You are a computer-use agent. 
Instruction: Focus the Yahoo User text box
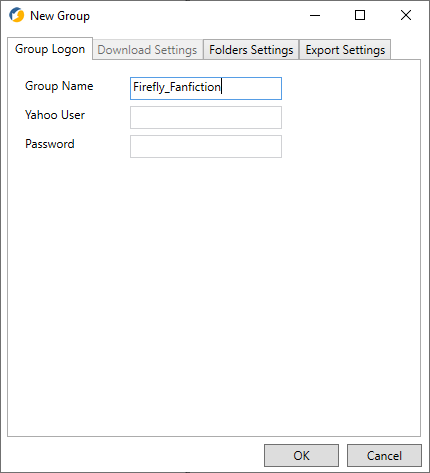point(206,117)
